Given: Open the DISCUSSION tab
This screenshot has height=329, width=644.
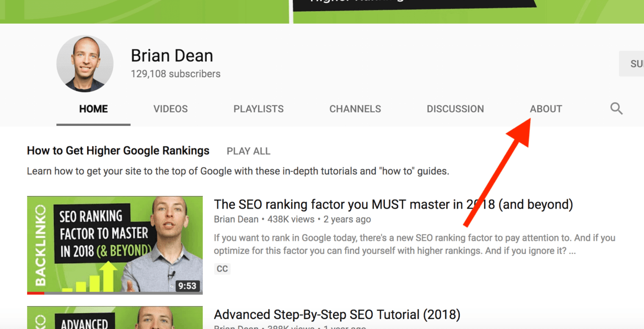Looking at the screenshot, I should point(455,108).
